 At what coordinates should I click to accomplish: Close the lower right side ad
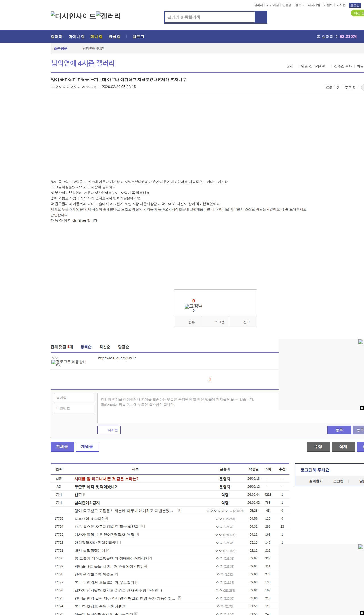[362, 613]
